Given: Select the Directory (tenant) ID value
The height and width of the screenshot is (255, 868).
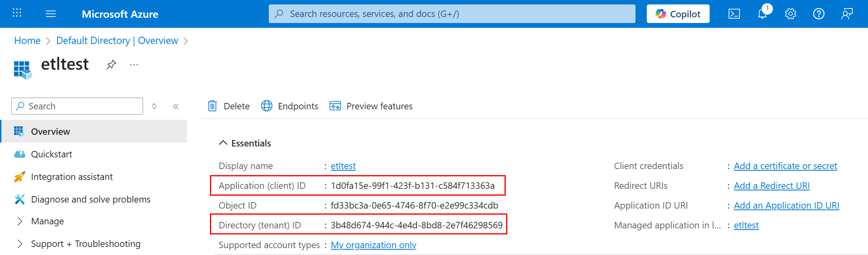Looking at the screenshot, I should [x=417, y=225].
